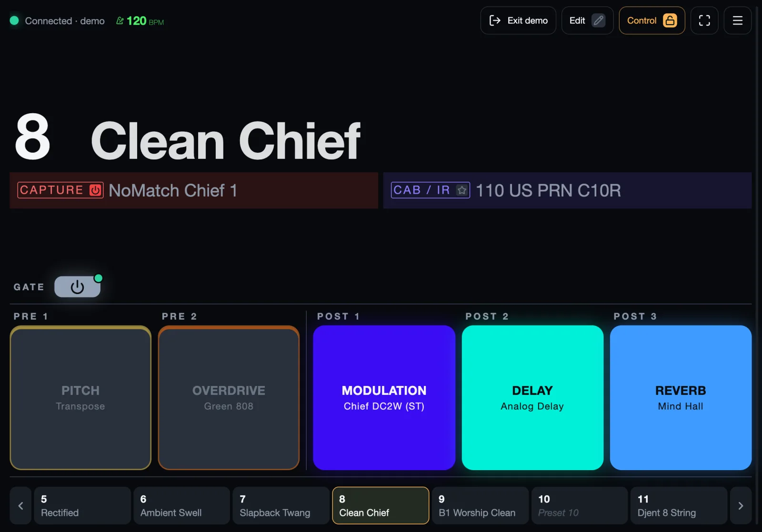This screenshot has width=762, height=532.
Task: Toggle the REVERB Mind Hall block
Action: click(x=681, y=398)
